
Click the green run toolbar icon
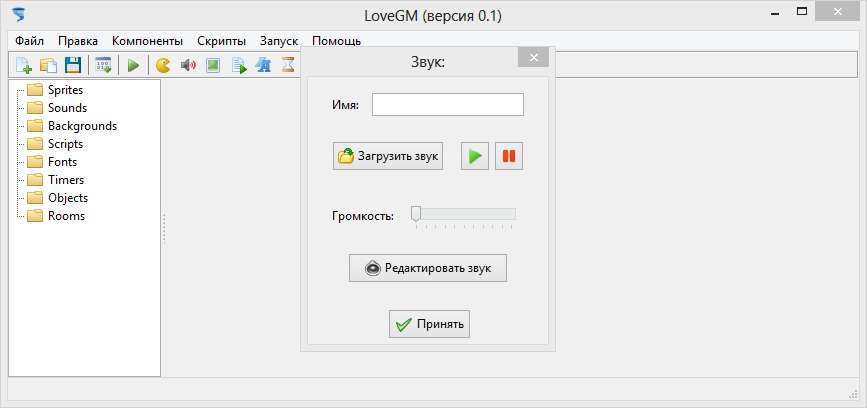click(133, 66)
